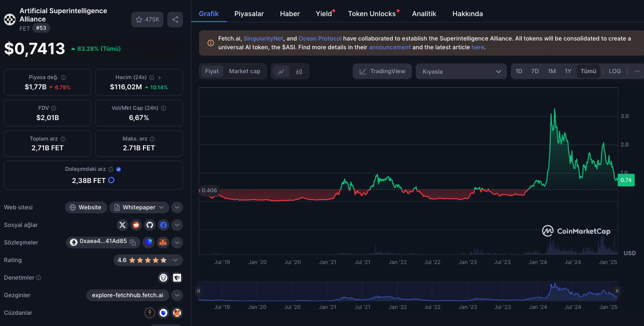Open the Reddit social link

click(x=136, y=225)
